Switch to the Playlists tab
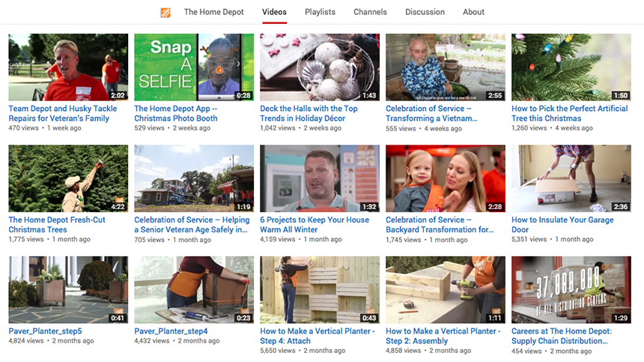644x362 pixels. click(x=320, y=12)
